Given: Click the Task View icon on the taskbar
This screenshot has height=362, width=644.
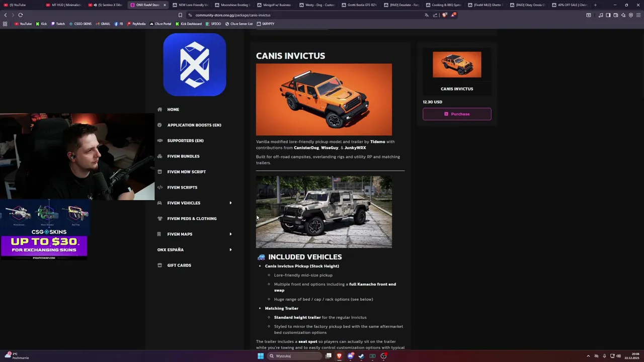Looking at the screenshot, I should (328, 356).
